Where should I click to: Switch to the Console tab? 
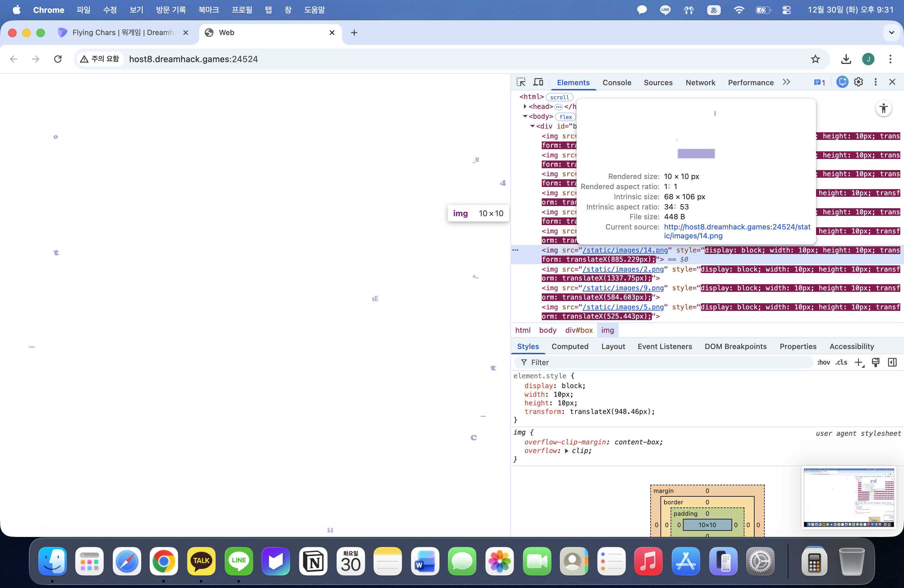(x=617, y=82)
